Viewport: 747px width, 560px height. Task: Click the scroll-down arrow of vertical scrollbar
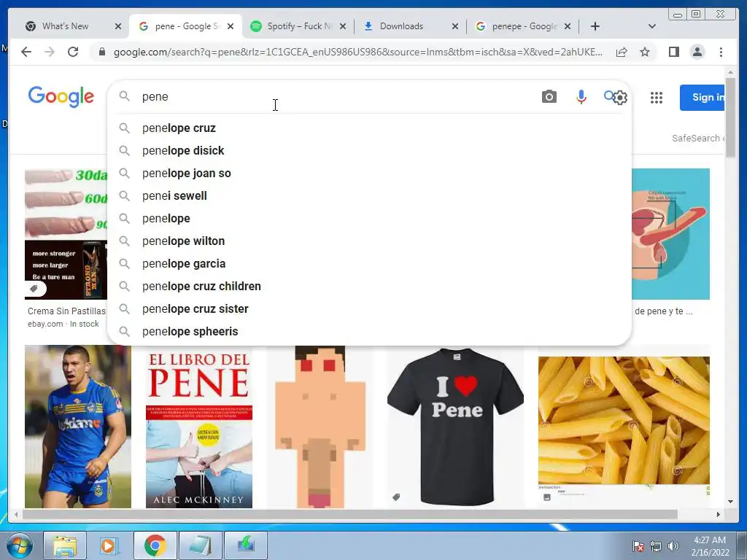[x=730, y=502]
